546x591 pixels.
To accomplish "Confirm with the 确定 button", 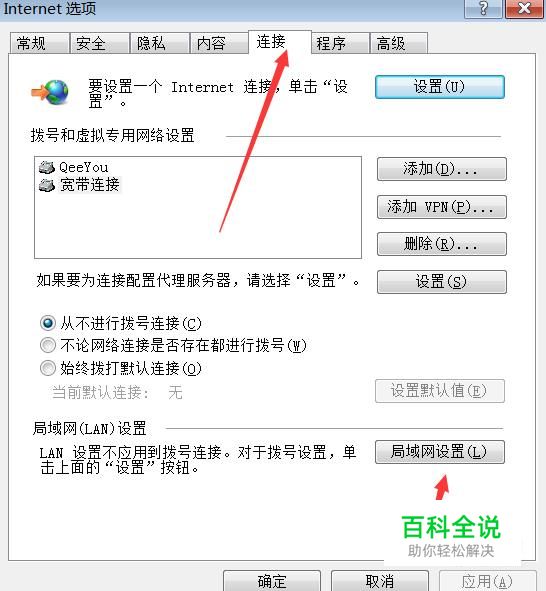I will click(272, 581).
